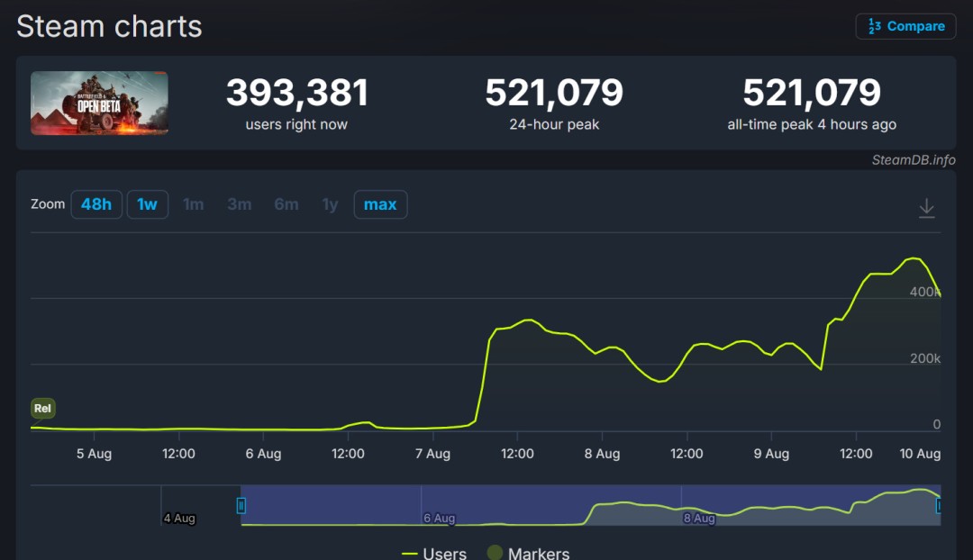Select the 1y zoom range
This screenshot has width=973, height=560.
(330, 204)
